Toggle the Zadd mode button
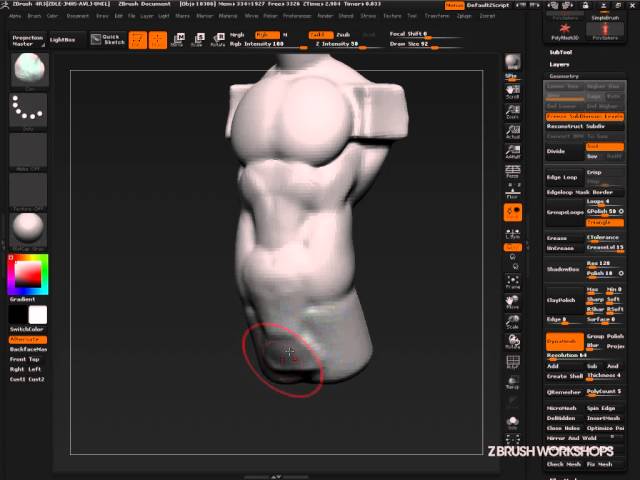 [x=320, y=35]
